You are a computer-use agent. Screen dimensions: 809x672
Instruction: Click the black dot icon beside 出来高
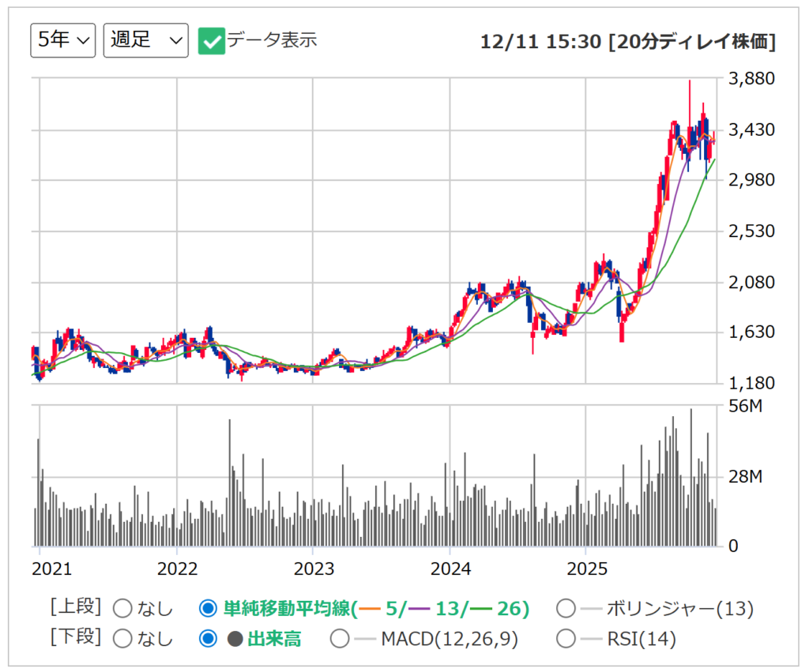click(235, 639)
